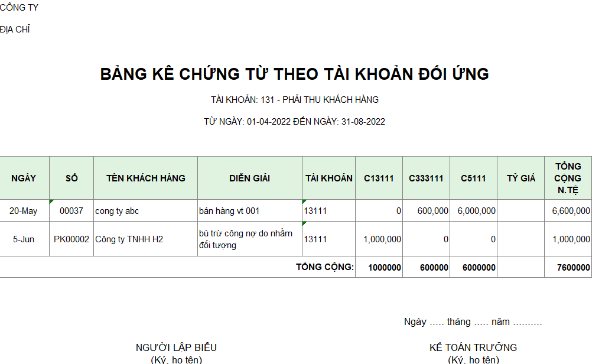This screenshot has height=364, width=602.
Task: Select the 600,000 value cell
Action: [x=426, y=211]
